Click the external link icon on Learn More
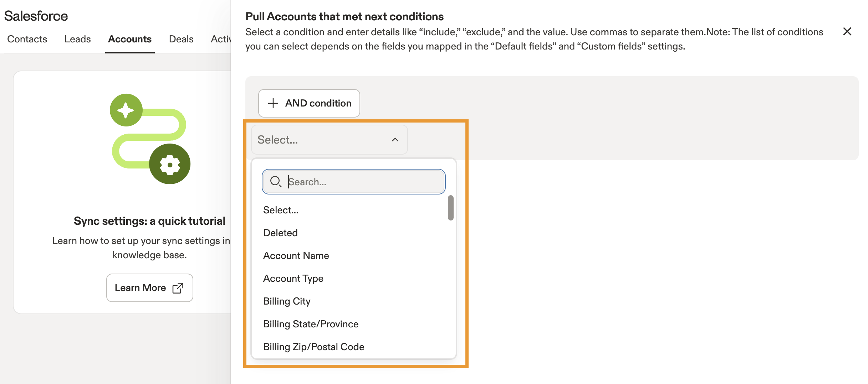 (178, 288)
